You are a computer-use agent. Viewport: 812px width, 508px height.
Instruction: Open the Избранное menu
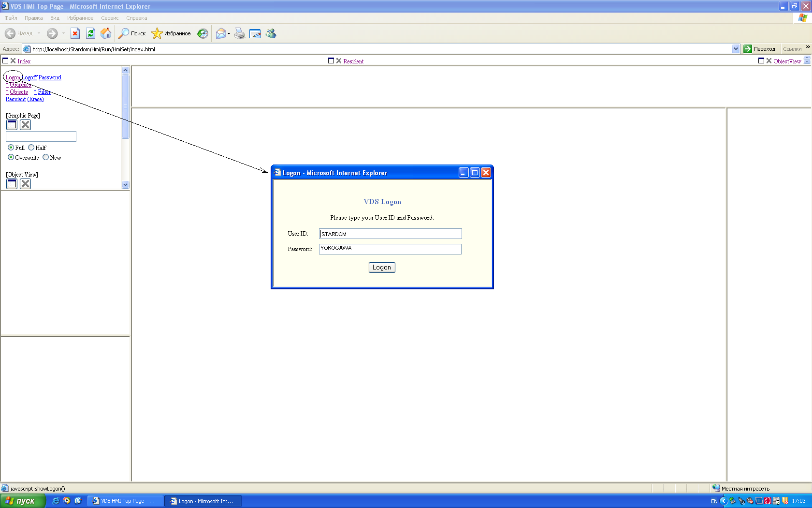(x=80, y=18)
